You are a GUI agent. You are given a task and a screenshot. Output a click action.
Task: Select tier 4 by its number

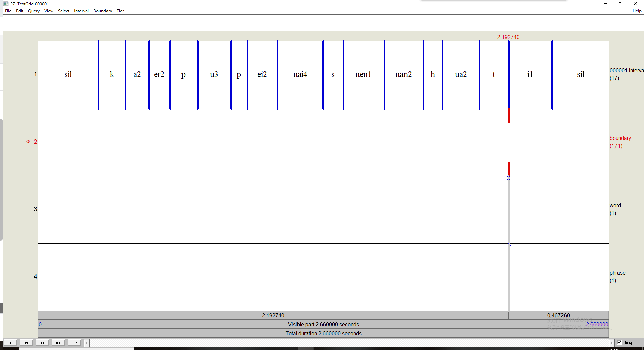point(35,277)
